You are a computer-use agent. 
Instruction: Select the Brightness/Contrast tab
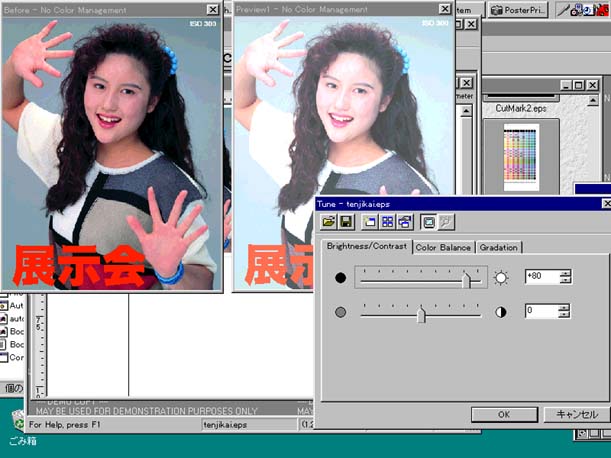pyautogui.click(x=367, y=246)
